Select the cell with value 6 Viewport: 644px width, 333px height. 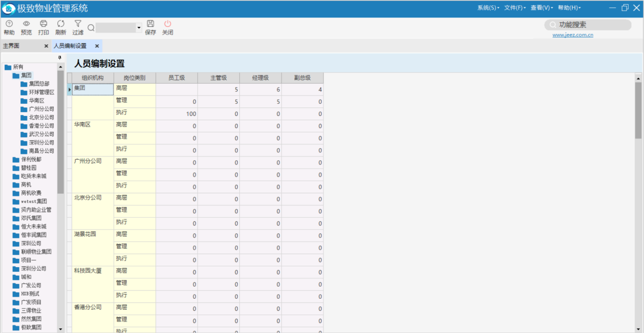[260, 90]
